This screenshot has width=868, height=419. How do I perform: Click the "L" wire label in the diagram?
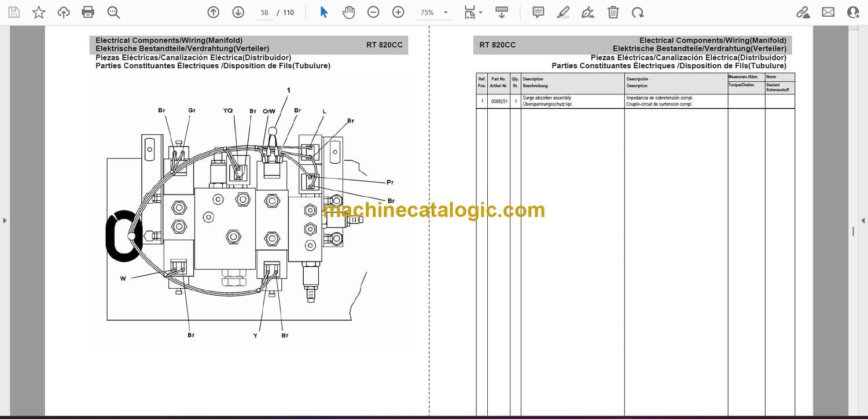[324, 111]
